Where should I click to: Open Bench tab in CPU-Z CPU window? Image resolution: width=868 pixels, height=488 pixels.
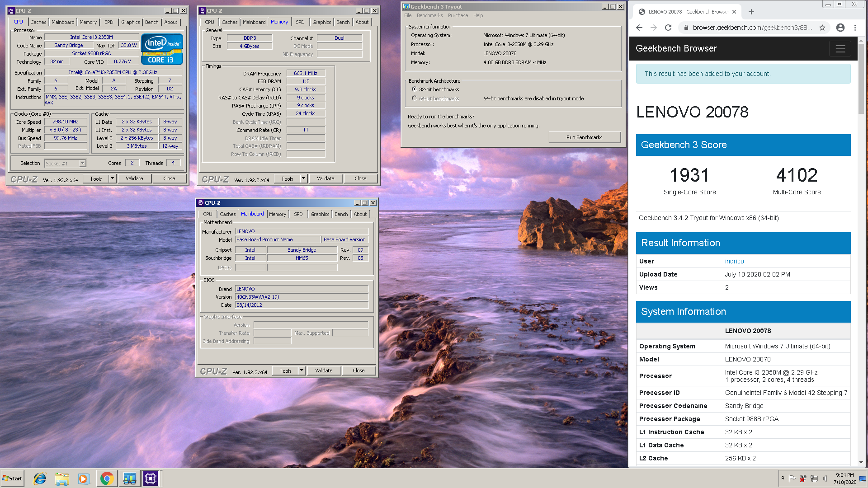tap(152, 22)
